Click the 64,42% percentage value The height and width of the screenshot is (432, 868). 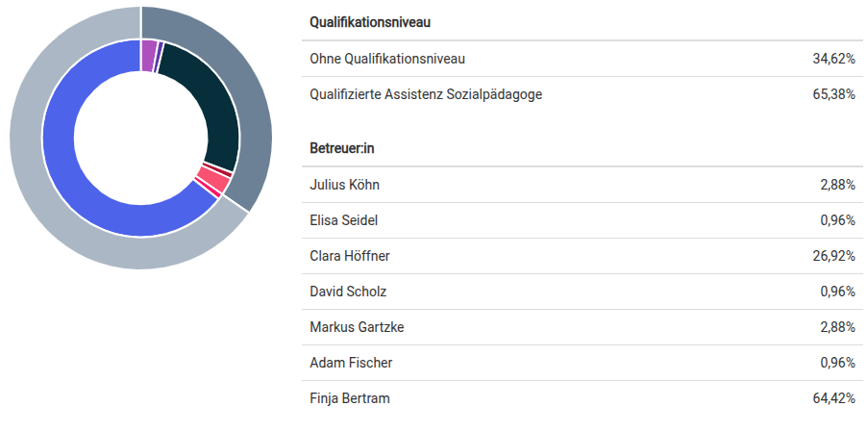pos(833,398)
